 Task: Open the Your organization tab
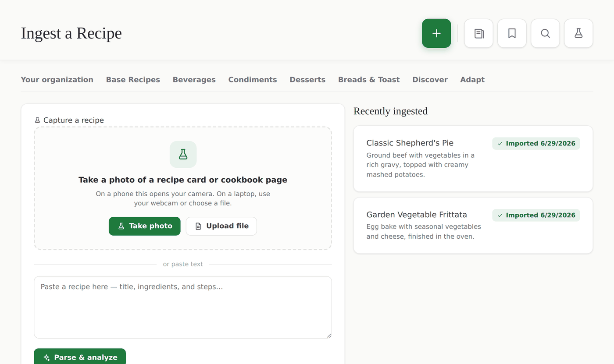pos(57,80)
